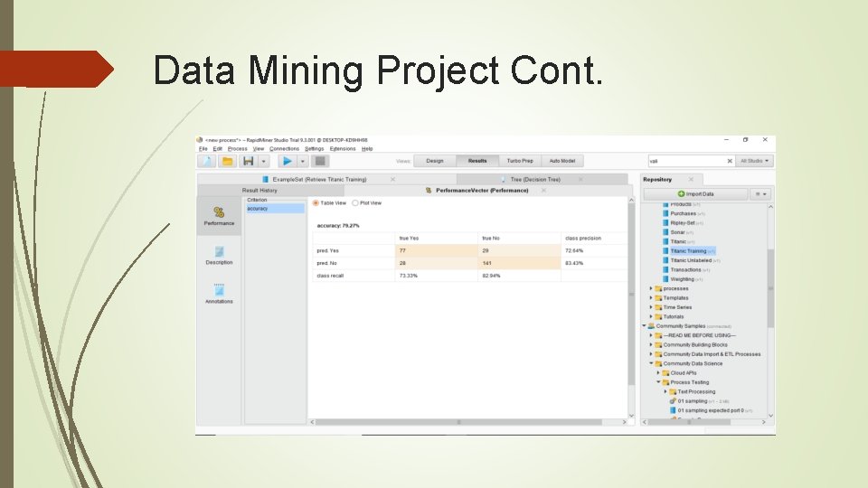Open the Connections menu
Image resolution: width=868 pixels, height=488 pixels.
point(284,149)
